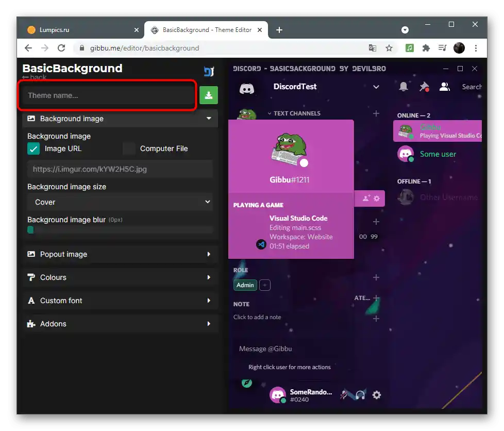Bookmark this page with the star icon

(x=389, y=48)
